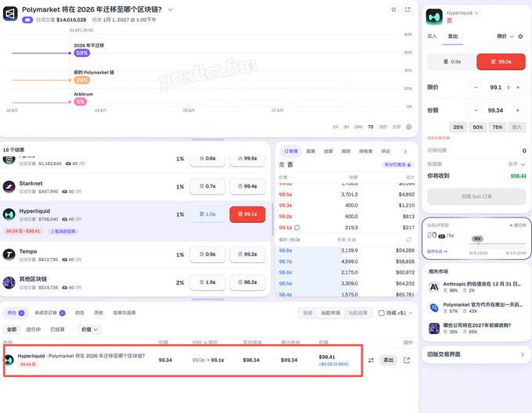This screenshot has width=532, height=413.
Task: Click the points icon in the LP rewards card
Action: pos(441,236)
